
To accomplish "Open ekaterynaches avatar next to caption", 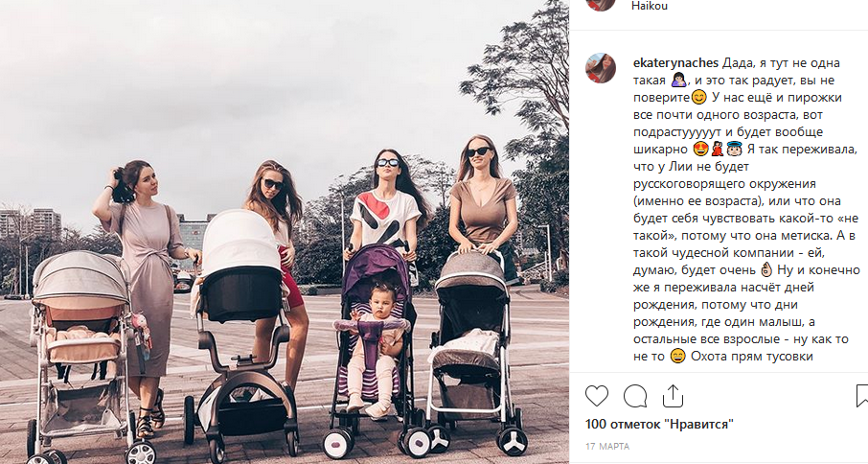I will pos(601,69).
